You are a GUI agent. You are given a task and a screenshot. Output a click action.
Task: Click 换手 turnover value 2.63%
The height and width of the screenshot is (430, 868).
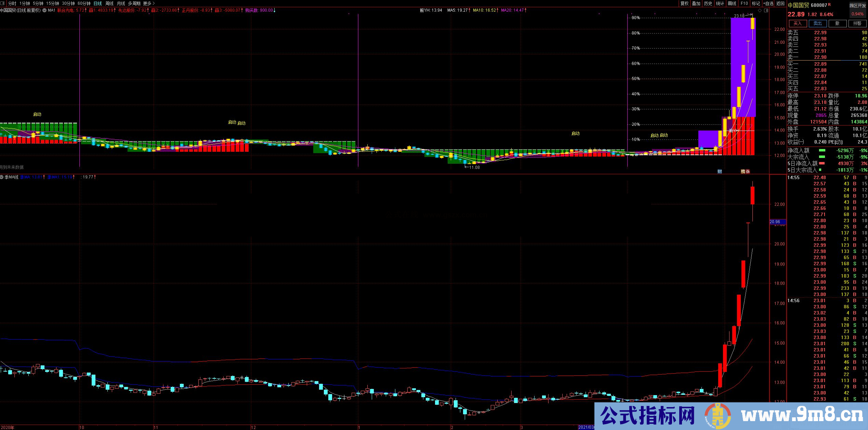coord(820,129)
